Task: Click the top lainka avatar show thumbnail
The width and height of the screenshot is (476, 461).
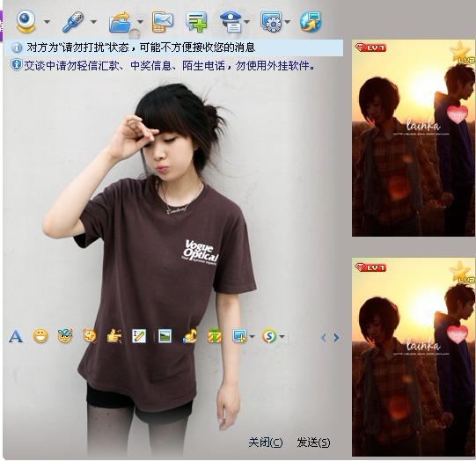Action: pyautogui.click(x=414, y=138)
